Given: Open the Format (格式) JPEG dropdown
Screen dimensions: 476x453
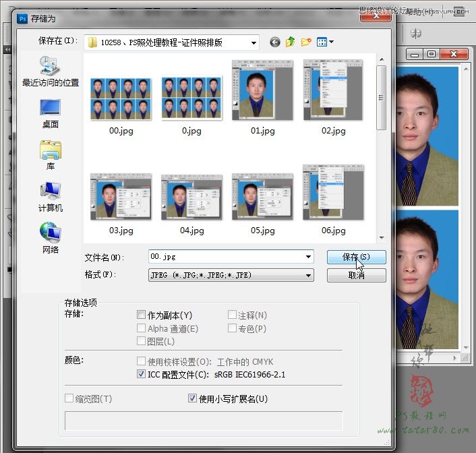Looking at the screenshot, I should click(231, 276).
